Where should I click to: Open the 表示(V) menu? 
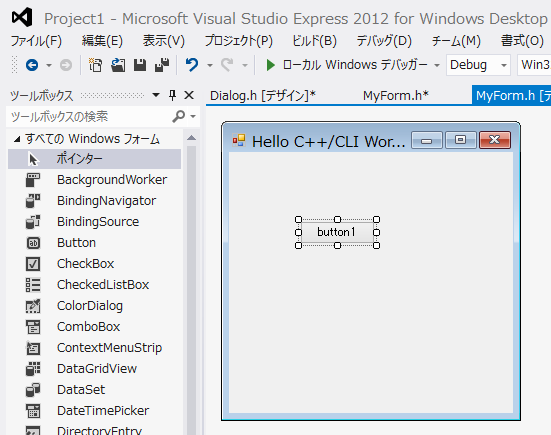click(164, 41)
